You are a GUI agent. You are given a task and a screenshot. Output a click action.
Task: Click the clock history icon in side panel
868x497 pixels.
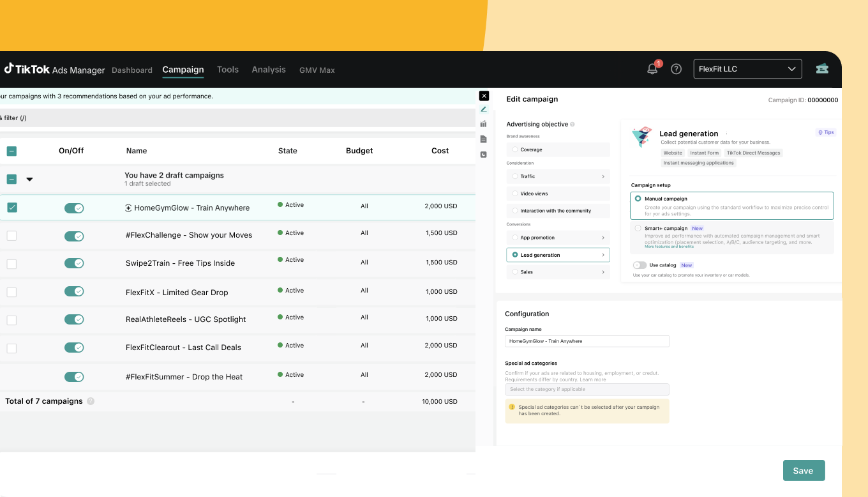pyautogui.click(x=484, y=155)
